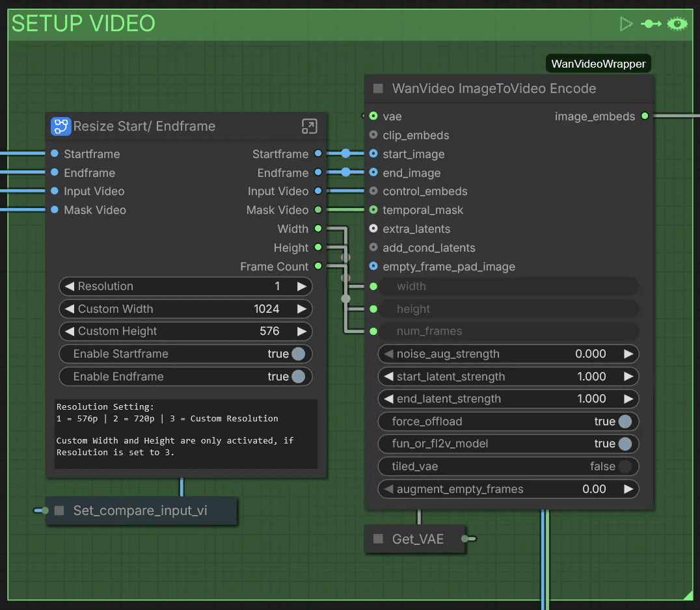This screenshot has height=610, width=700.
Task: Click the group play/queue triangle icon
Action: point(626,24)
